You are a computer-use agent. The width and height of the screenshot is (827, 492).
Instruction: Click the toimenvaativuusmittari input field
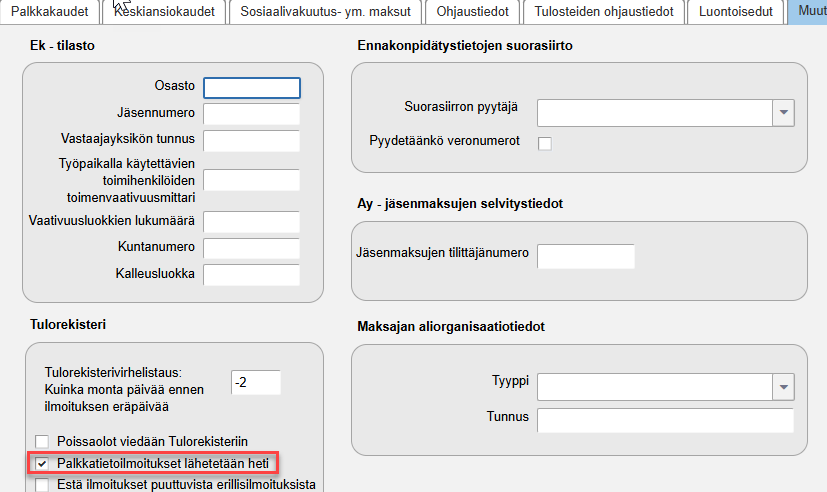coord(252,180)
